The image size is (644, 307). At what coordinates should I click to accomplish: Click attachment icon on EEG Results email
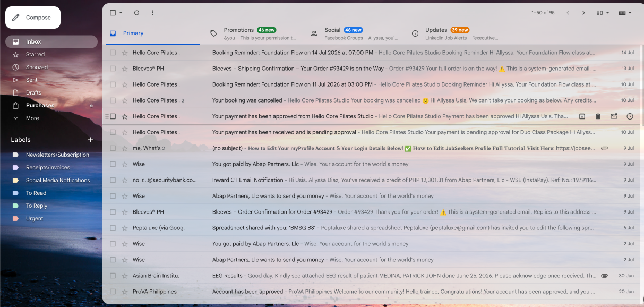[604, 276]
